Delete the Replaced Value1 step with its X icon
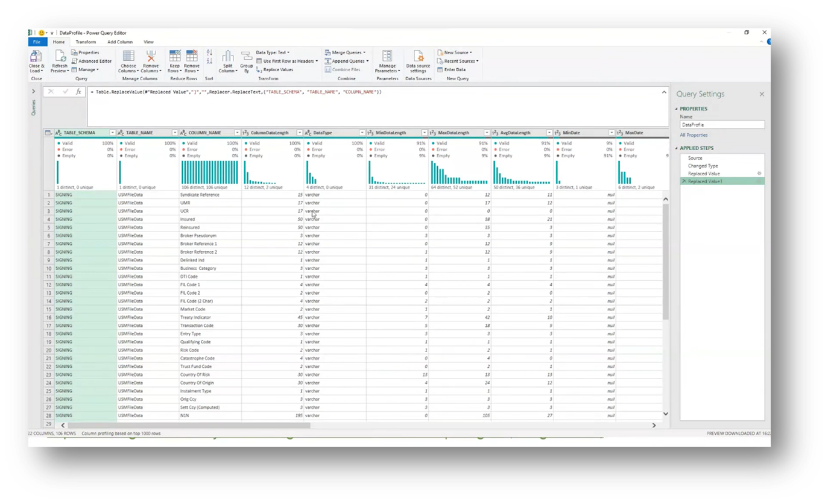 point(684,181)
